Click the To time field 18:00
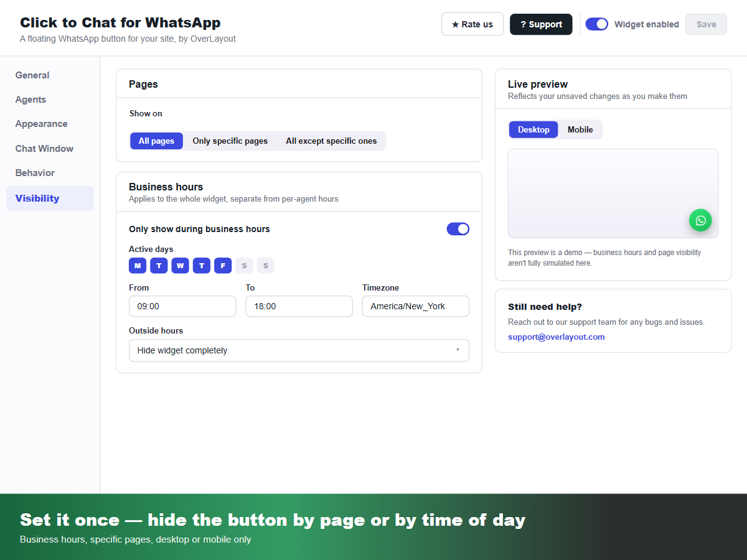This screenshot has height=560, width=747. click(299, 306)
